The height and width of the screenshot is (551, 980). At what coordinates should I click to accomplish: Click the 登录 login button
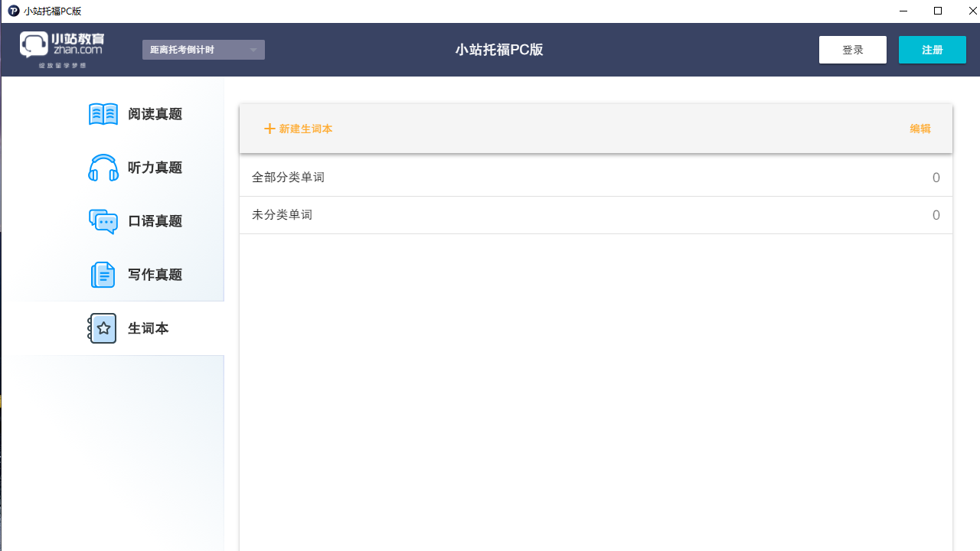click(852, 49)
